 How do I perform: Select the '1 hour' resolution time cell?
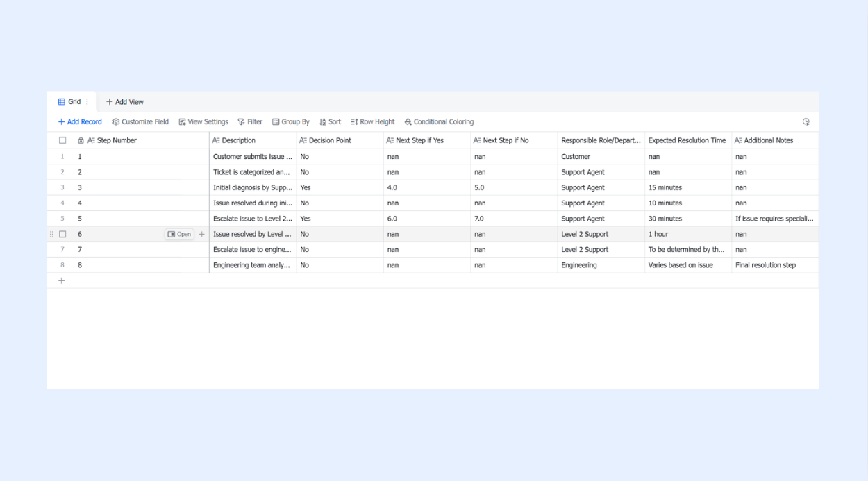(x=688, y=235)
